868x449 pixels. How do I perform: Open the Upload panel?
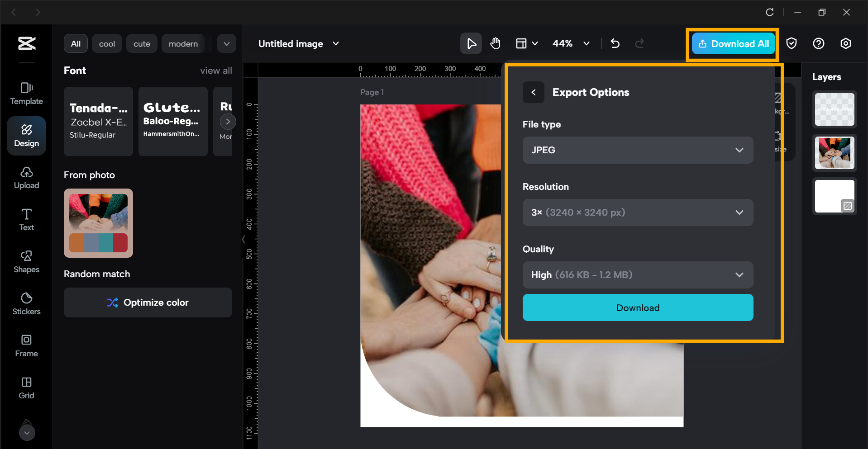[27, 178]
